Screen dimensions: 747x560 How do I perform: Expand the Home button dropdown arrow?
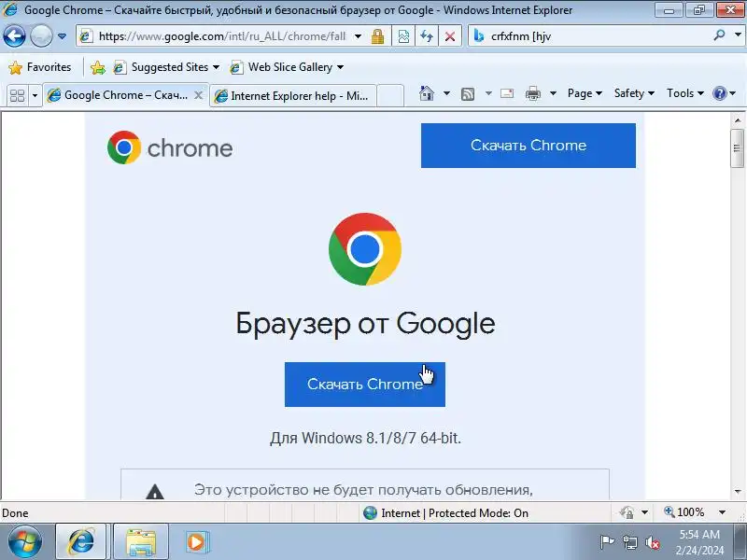click(446, 93)
